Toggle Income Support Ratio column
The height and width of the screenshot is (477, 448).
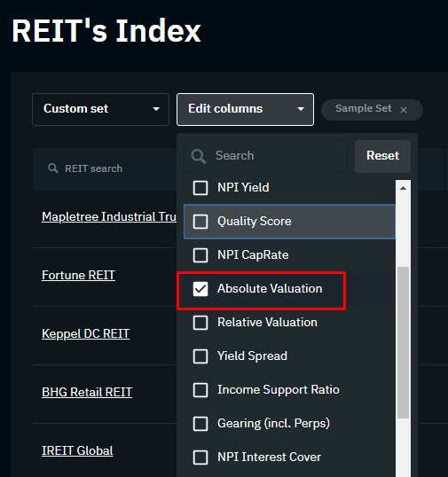point(200,390)
